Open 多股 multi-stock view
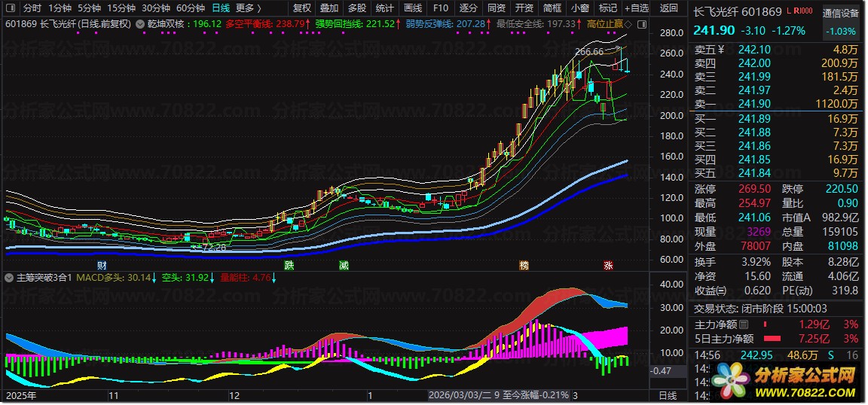868x405 pixels. click(x=357, y=8)
